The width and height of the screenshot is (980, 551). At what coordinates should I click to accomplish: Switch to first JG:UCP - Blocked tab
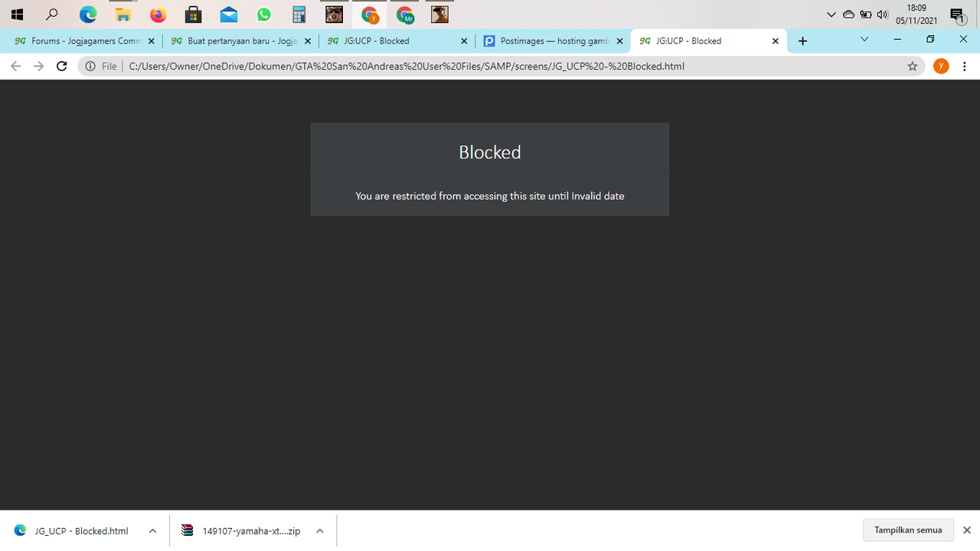[x=397, y=41]
